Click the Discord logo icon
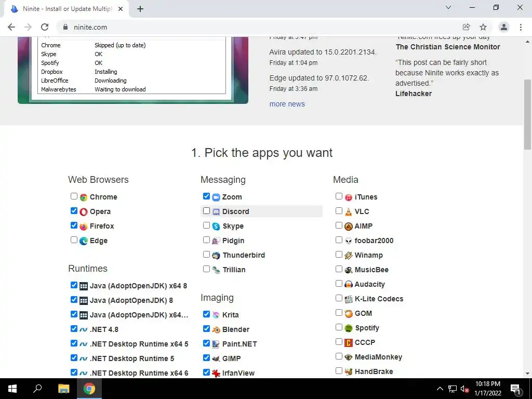The height and width of the screenshot is (399, 532). pos(216,212)
